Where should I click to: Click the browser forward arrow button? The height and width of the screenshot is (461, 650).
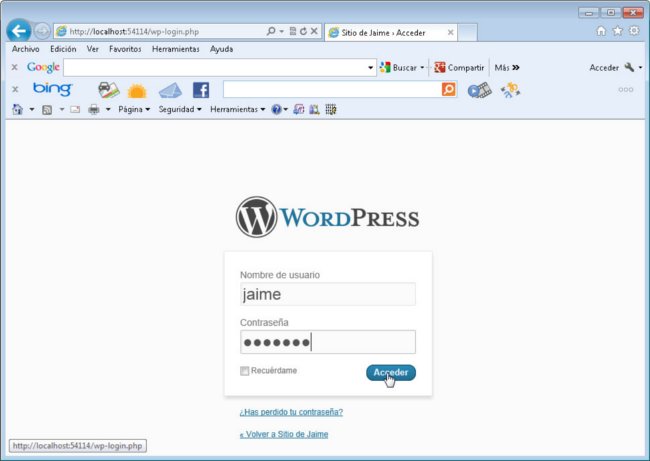42,31
